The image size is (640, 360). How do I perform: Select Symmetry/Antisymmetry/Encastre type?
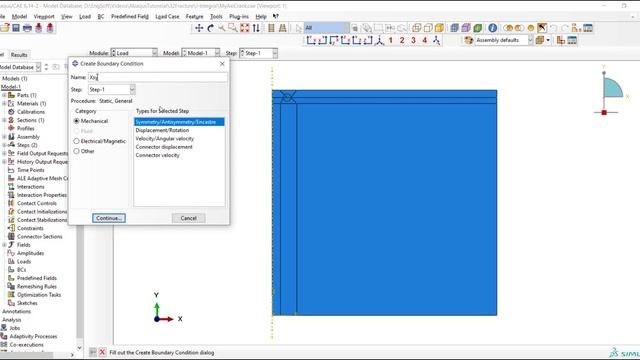[x=179, y=122]
